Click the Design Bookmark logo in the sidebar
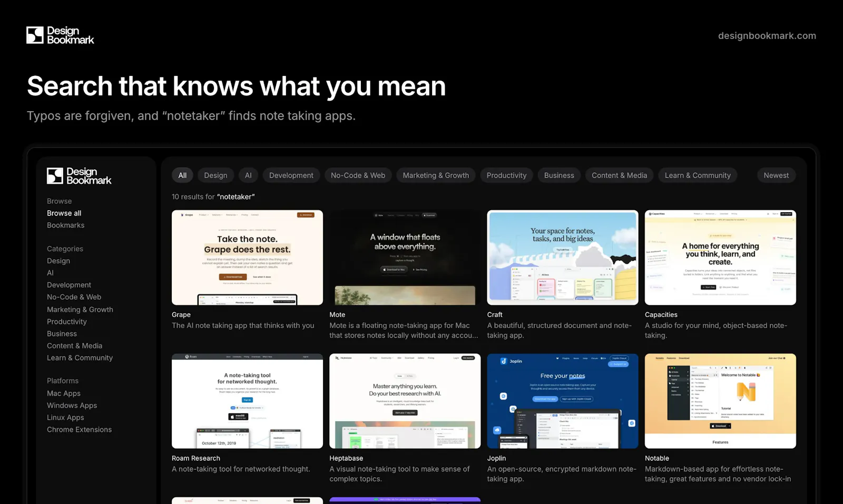Viewport: 843px width, 504px height. click(79, 176)
